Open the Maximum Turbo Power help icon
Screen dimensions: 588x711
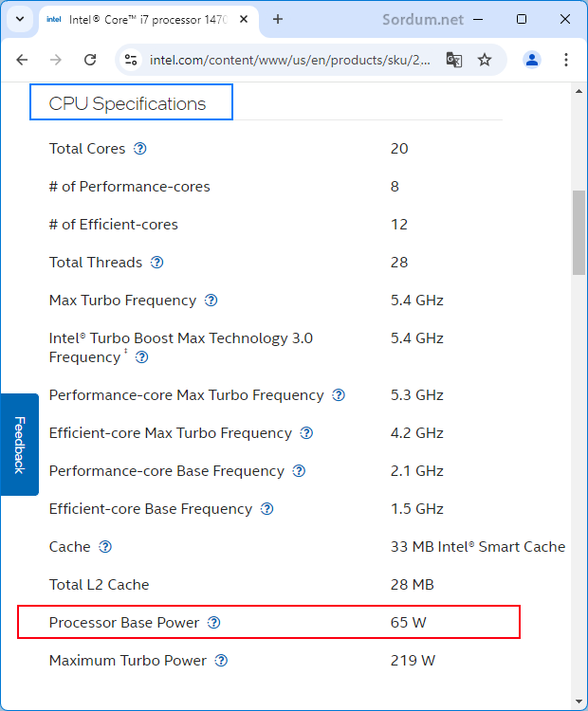[x=221, y=661]
